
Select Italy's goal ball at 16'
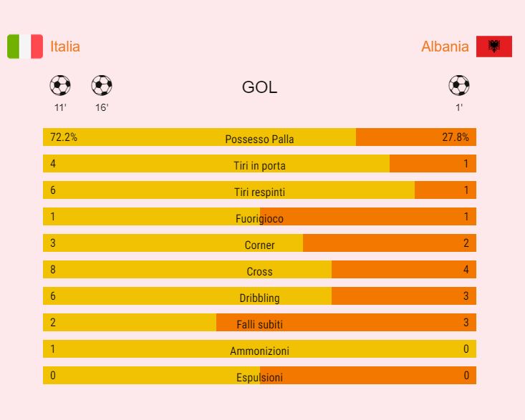click(x=102, y=85)
